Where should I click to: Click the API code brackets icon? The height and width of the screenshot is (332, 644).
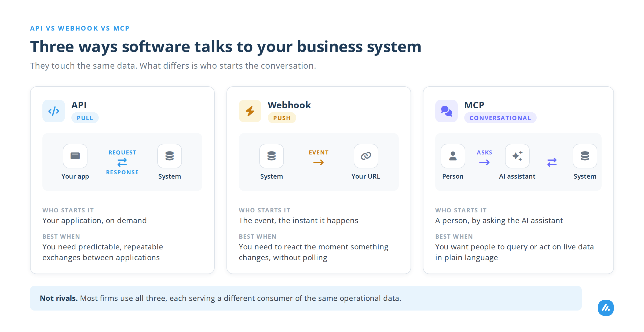(x=54, y=111)
